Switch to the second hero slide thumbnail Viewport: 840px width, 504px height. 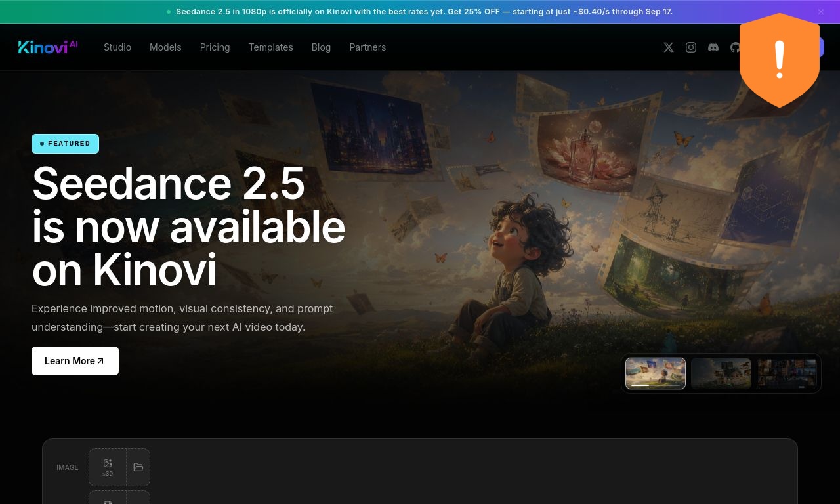721,373
